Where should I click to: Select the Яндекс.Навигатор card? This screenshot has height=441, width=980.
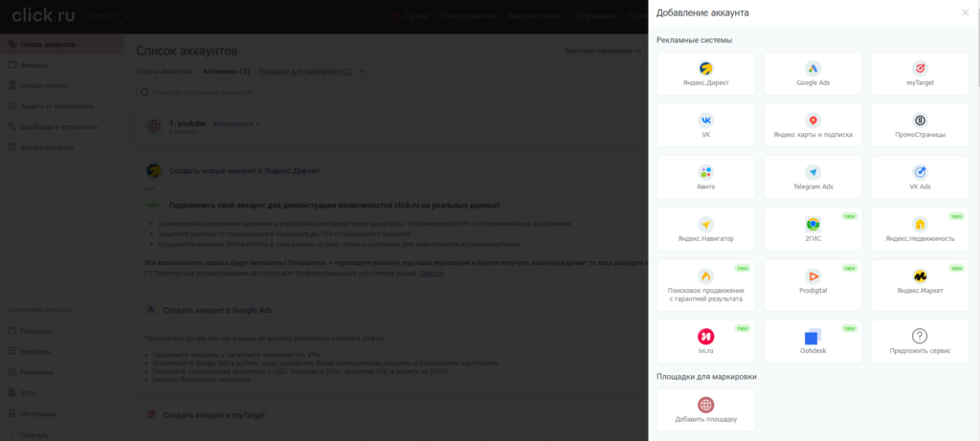click(x=705, y=230)
